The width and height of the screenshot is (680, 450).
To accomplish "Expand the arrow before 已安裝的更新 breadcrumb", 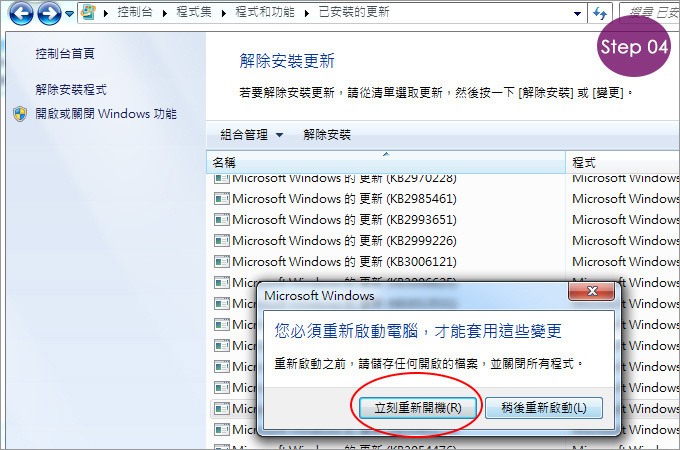I will coord(307,13).
